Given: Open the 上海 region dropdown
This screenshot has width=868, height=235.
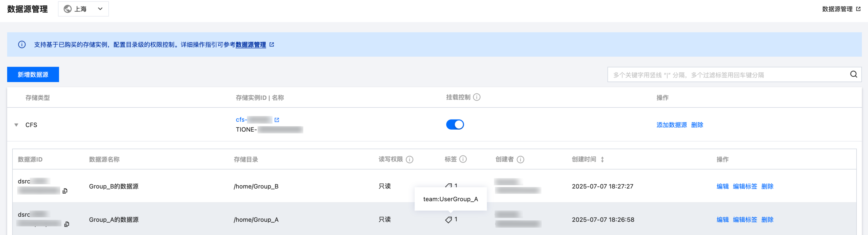Looking at the screenshot, I should click(x=83, y=9).
